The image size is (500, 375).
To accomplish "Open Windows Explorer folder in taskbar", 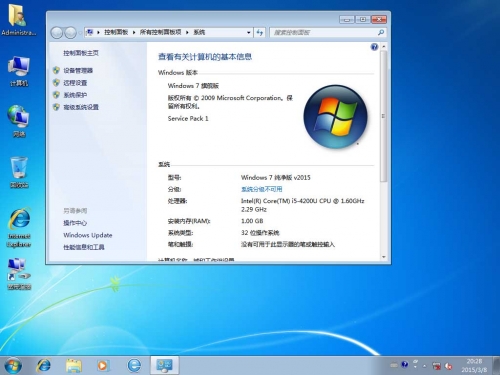I will [74, 366].
